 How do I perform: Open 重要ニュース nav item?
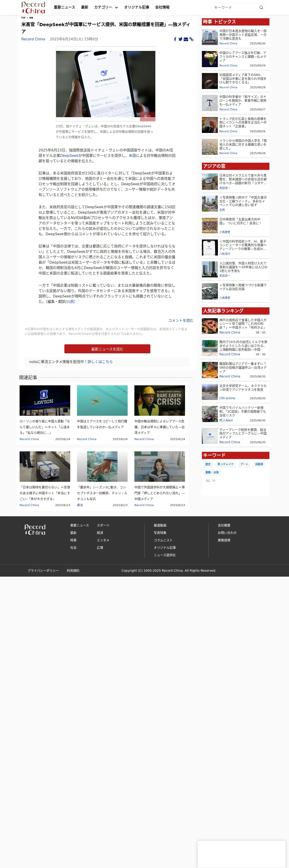[64, 7]
